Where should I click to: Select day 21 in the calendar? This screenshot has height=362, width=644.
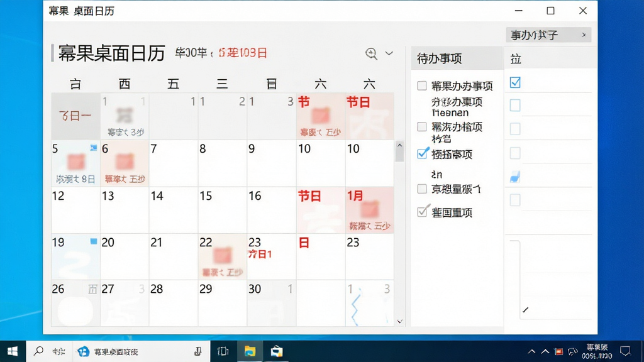coord(174,257)
